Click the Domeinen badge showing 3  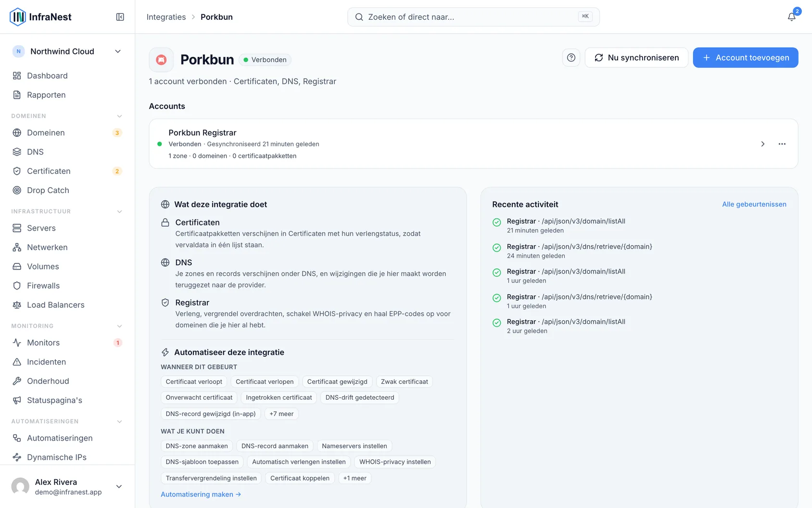point(117,133)
